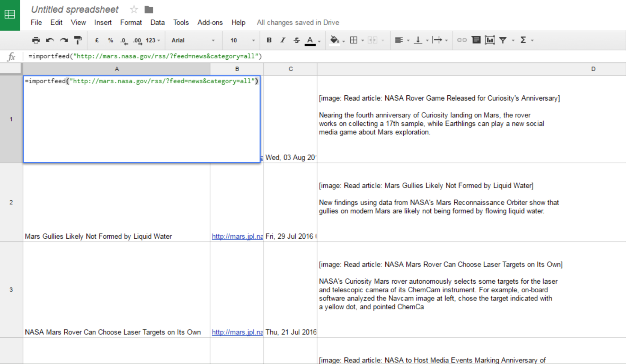Select the Curiosity's Anniversary description cell
Viewport: 626px width, 364px height.
(x=472, y=119)
